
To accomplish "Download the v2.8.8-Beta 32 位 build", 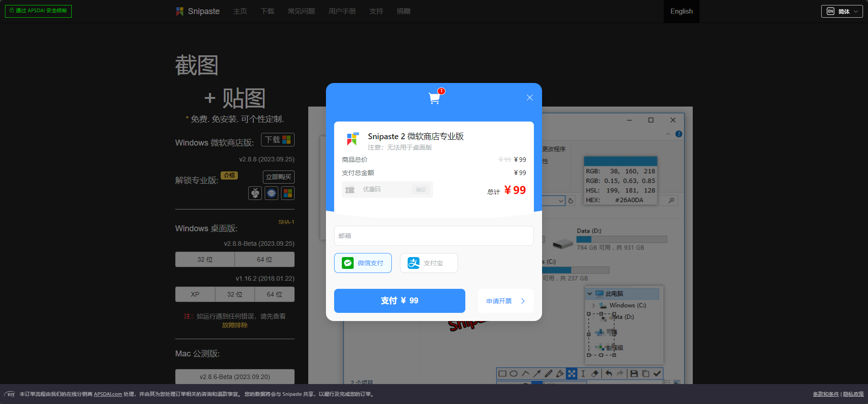I will click(205, 259).
